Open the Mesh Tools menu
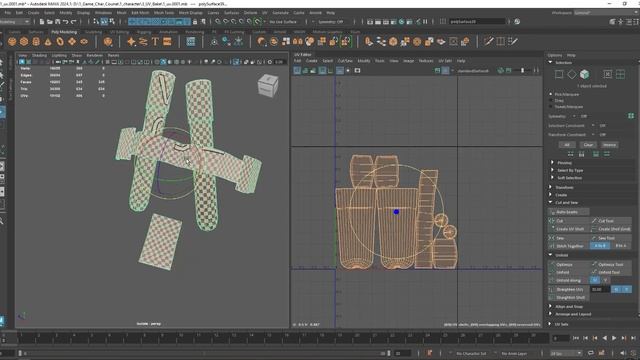Screen dimensions: 640x360 coord(164,13)
